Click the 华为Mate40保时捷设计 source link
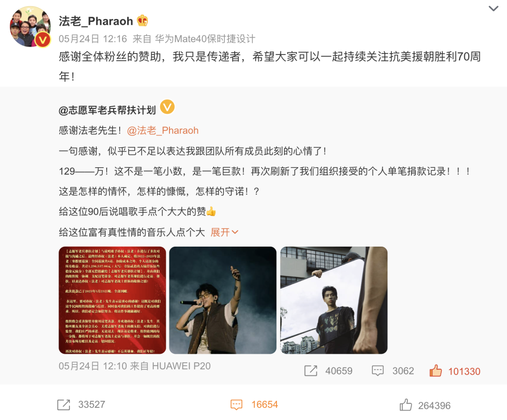The image size is (507, 420). click(x=205, y=39)
